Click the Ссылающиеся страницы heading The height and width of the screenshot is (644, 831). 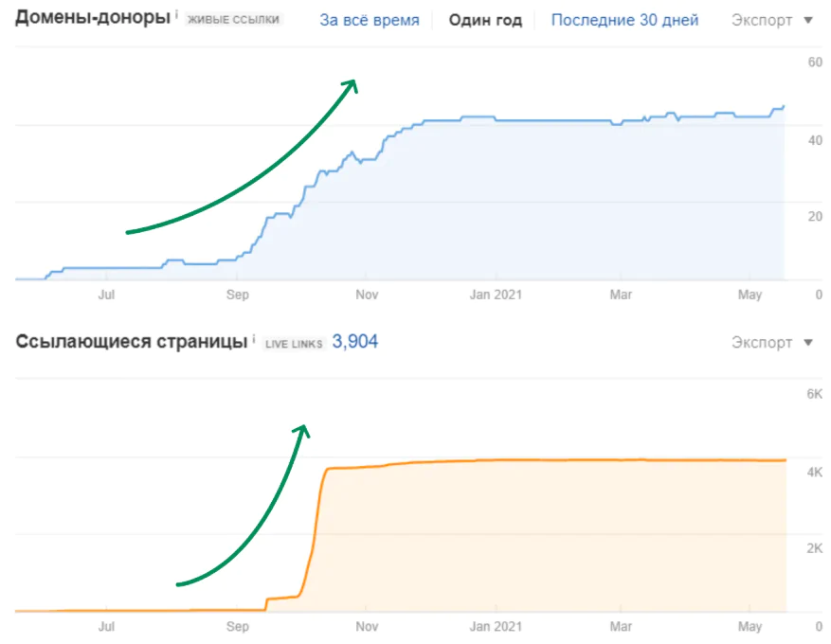pos(131,341)
